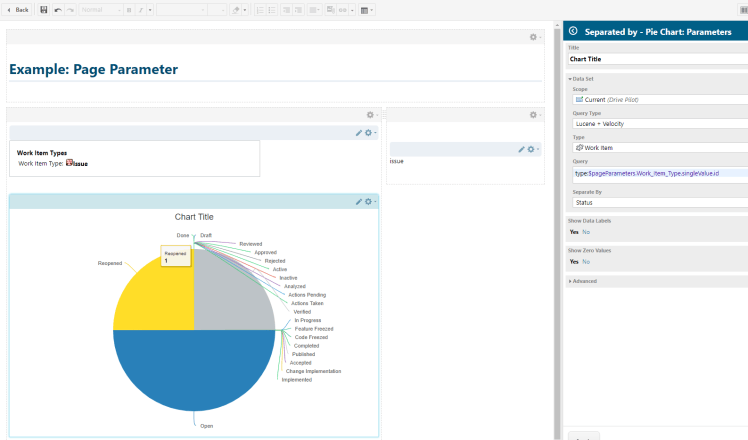Click the 'Done' chart label
Screen dimensions: 748x440
(183, 235)
